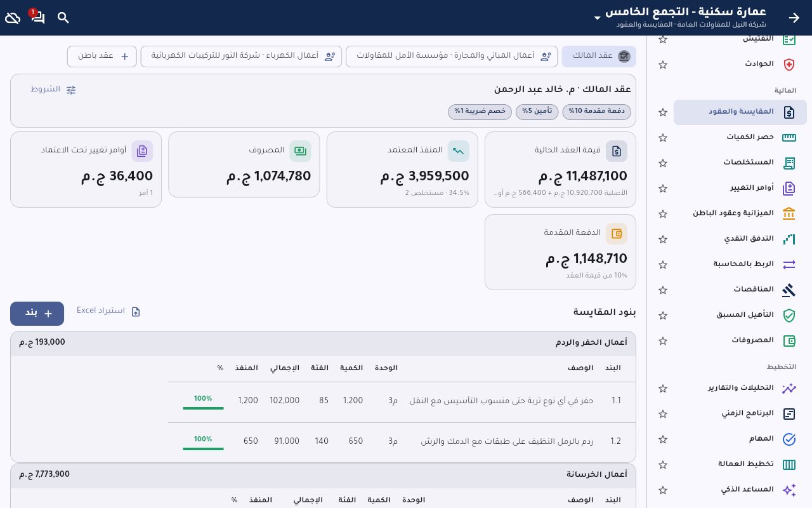Select أعمال الكهرباء subcontract tab
The image size is (812, 508).
[241, 56]
